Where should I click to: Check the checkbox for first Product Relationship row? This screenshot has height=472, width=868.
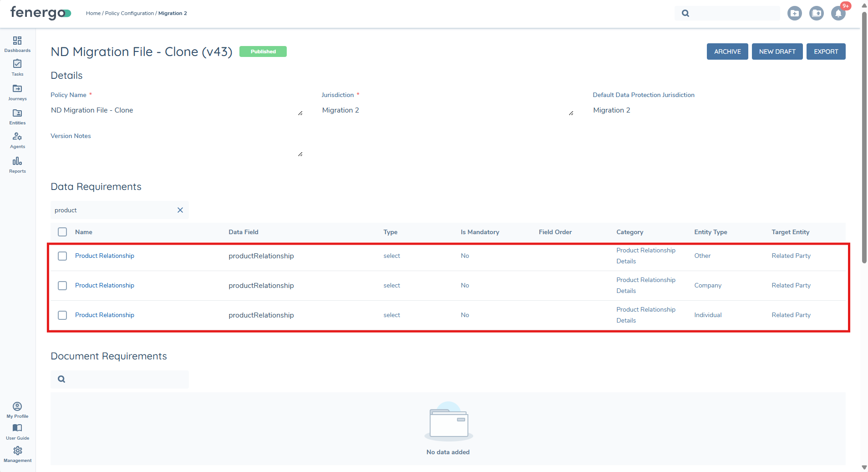click(62, 256)
